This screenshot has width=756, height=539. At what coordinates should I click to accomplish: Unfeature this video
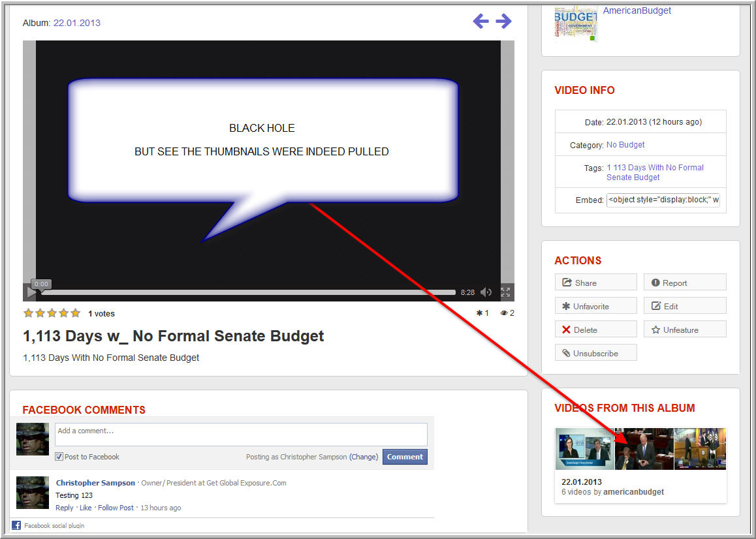click(x=684, y=330)
